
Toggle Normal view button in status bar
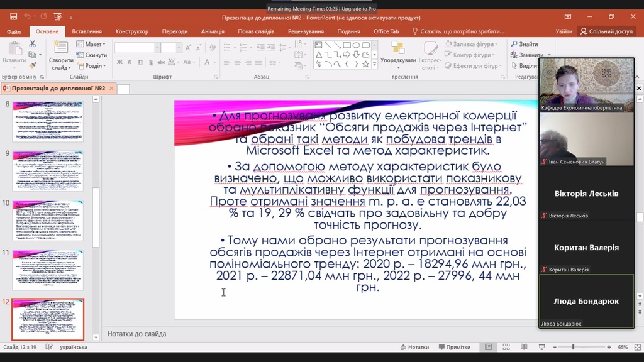pos(488,347)
